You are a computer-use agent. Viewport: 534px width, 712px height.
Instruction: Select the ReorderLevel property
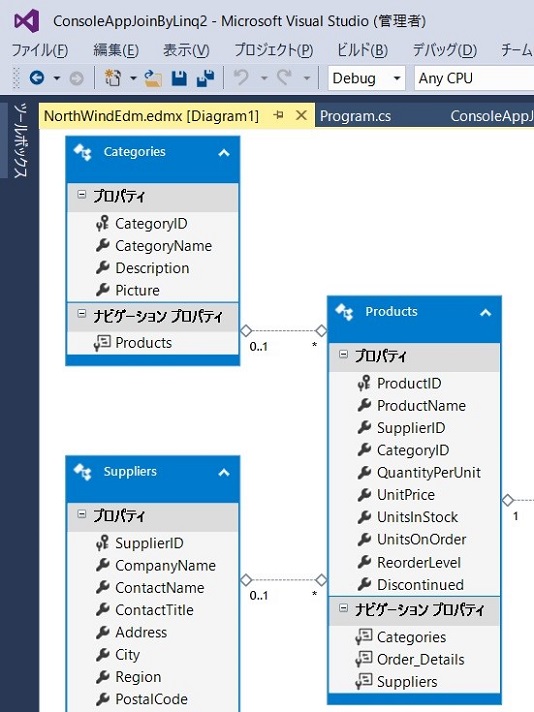coord(419,563)
